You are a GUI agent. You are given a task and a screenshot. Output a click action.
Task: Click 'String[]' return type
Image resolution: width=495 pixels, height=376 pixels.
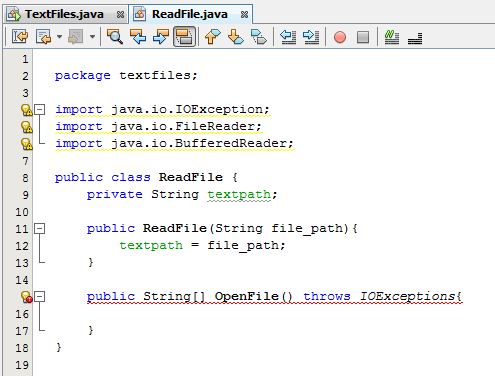pyautogui.click(x=174, y=297)
